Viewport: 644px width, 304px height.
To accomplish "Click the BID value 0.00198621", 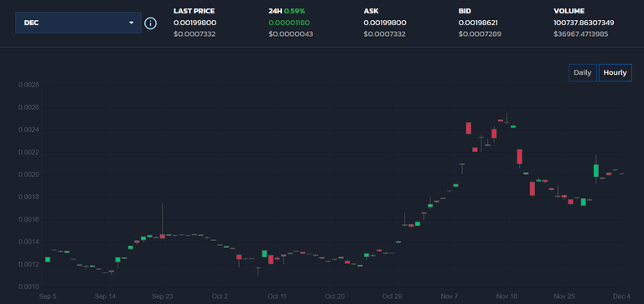I will pos(478,23).
